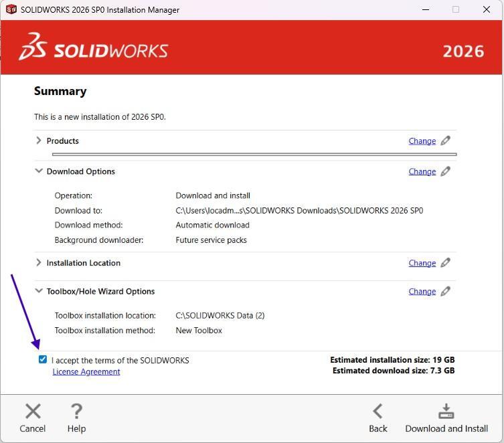Click the Estimated download size text
Image resolution: width=504 pixels, height=443 pixels.
[x=394, y=371]
